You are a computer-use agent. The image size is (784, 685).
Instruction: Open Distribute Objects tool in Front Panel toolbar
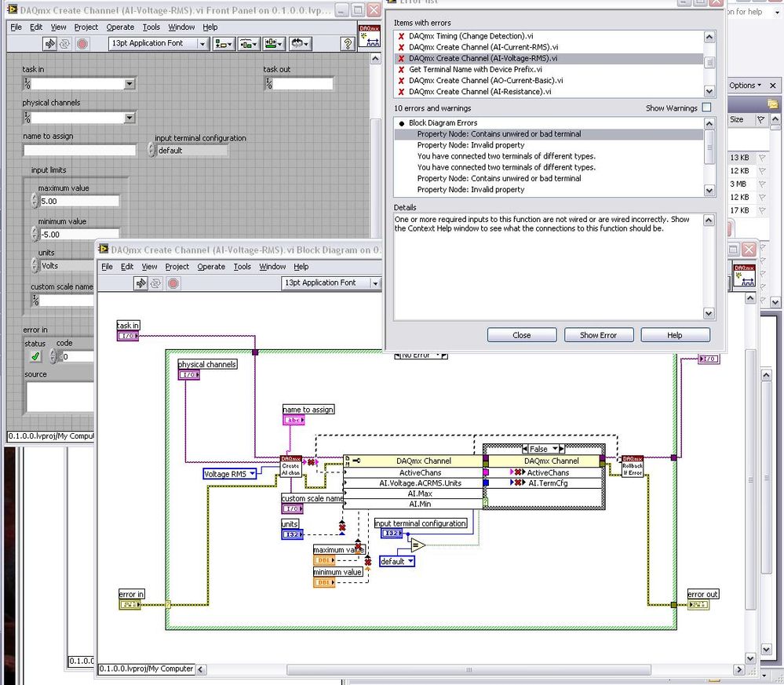click(x=249, y=43)
